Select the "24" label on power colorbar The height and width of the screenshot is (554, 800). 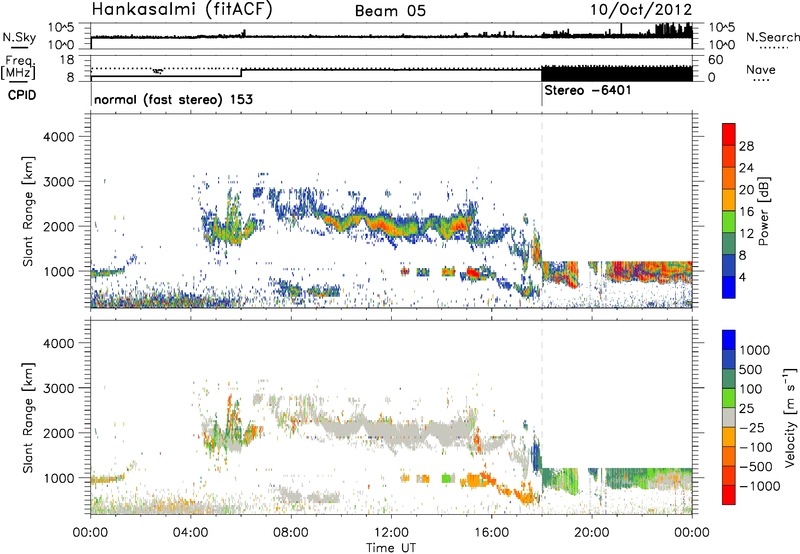pyautogui.click(x=746, y=168)
